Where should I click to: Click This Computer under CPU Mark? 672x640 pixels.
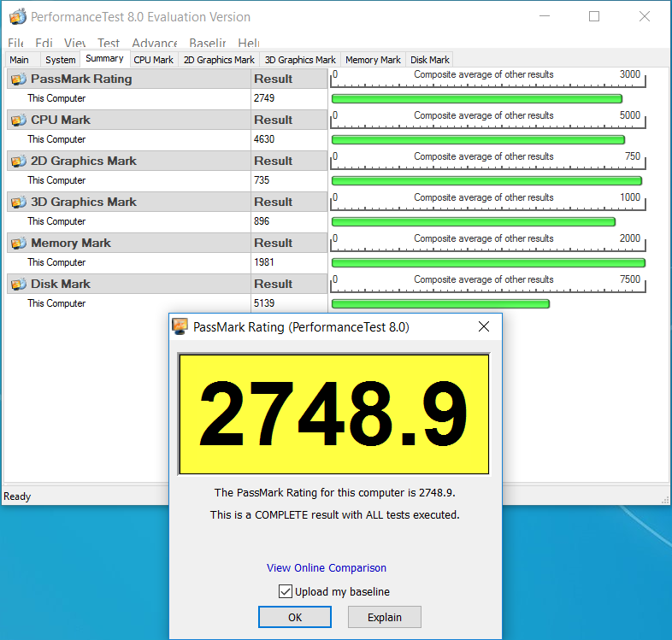(56, 139)
